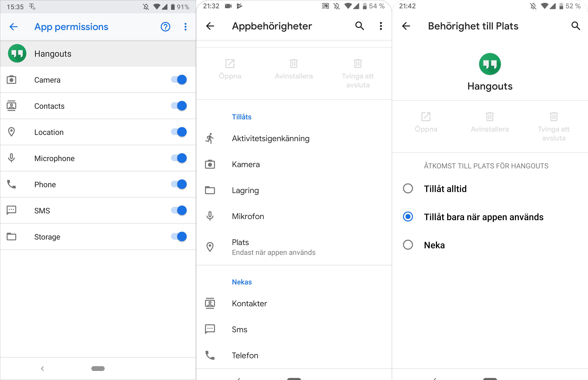This screenshot has height=380, width=588.
Task: Tap the Plats location pin icon
Action: click(210, 247)
